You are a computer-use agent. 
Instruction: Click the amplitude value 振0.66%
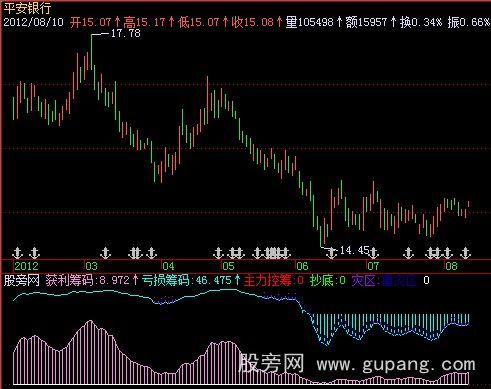point(469,22)
